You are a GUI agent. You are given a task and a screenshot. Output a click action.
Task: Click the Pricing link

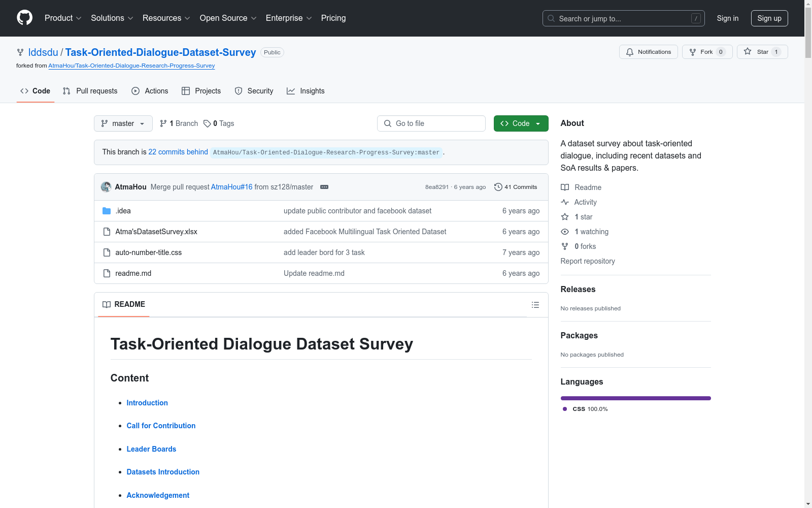click(x=333, y=18)
